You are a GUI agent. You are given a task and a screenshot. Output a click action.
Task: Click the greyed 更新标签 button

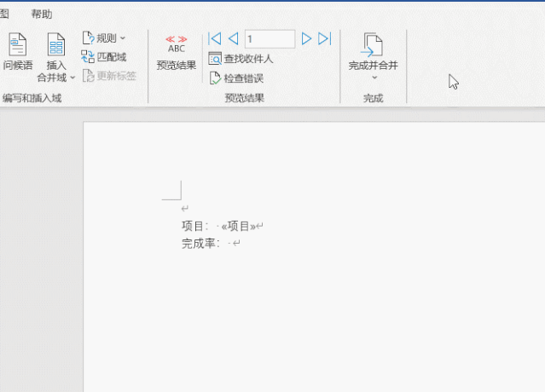[x=109, y=76]
